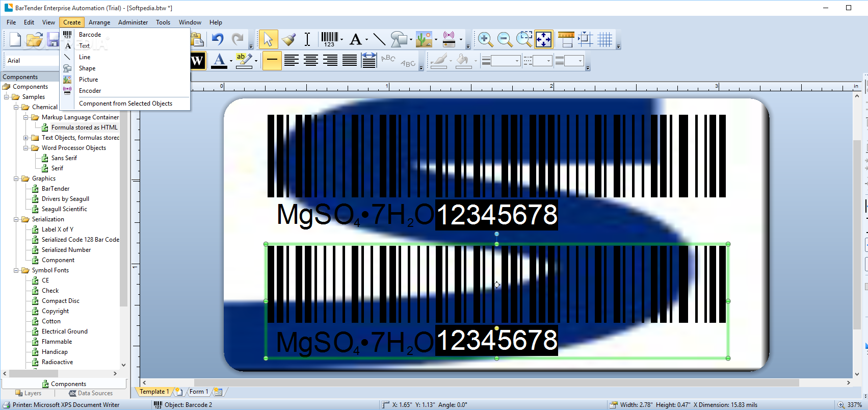Collapse the Symbol Fonts folder
Viewport: 868px width, 410px height.
[16, 270]
